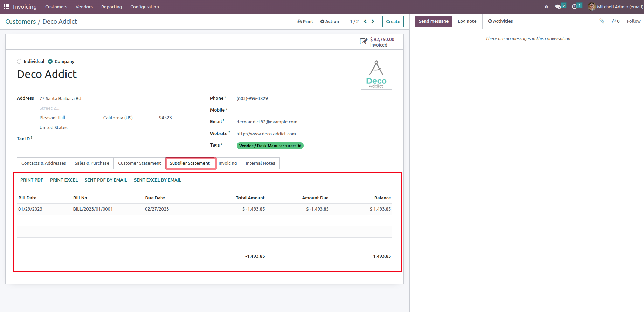Click the Follow button
644x312 pixels.
pyautogui.click(x=633, y=21)
